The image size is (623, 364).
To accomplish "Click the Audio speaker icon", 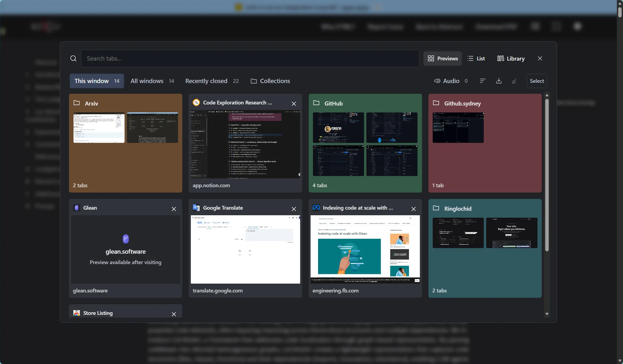I will pyautogui.click(x=437, y=81).
